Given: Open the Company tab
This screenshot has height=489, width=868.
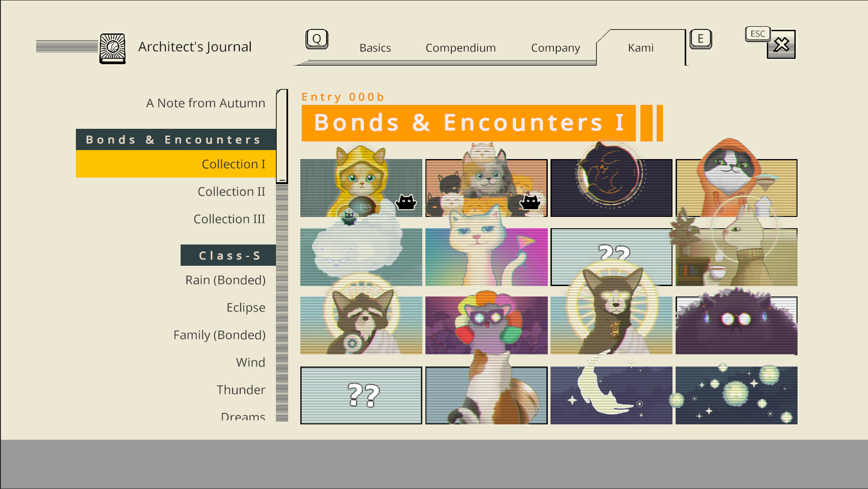Looking at the screenshot, I should pos(555,48).
